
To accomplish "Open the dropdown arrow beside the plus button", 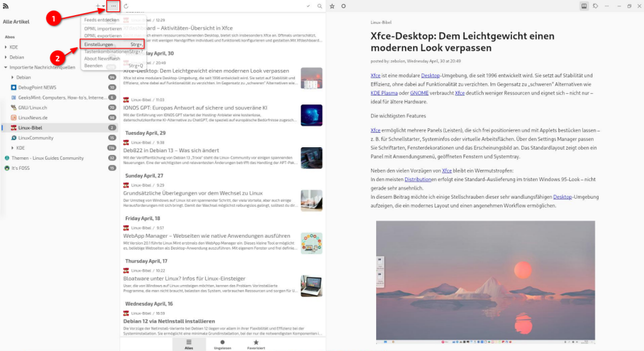I will click(x=103, y=6).
